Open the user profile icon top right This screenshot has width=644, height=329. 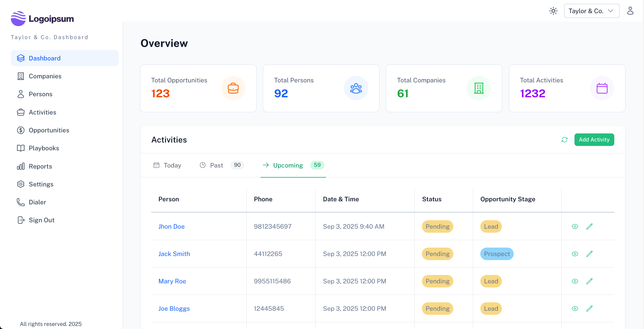(x=630, y=10)
